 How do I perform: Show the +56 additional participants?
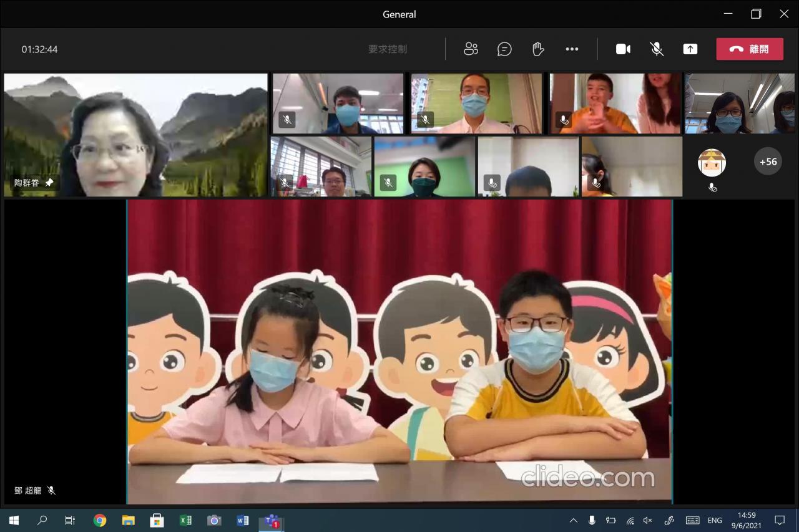768,162
